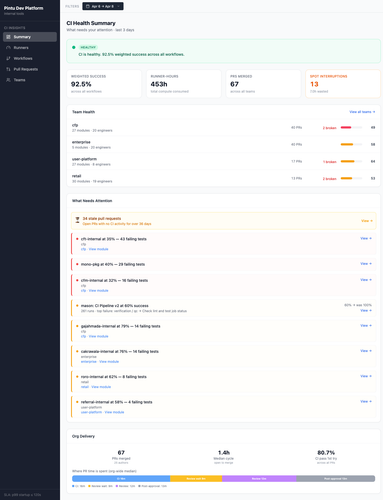The image size is (383, 500).
Task: Click View for the 16 failing tests row
Action: [x=366, y=280]
